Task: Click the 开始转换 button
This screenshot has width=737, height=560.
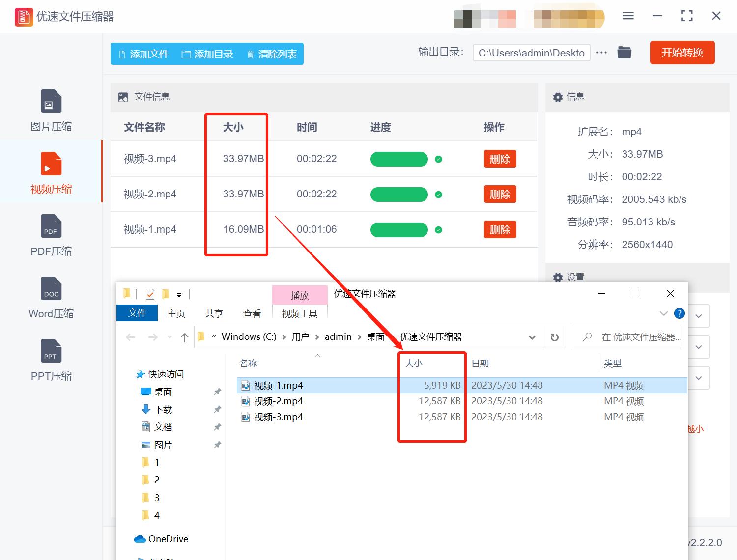Action: (x=682, y=52)
